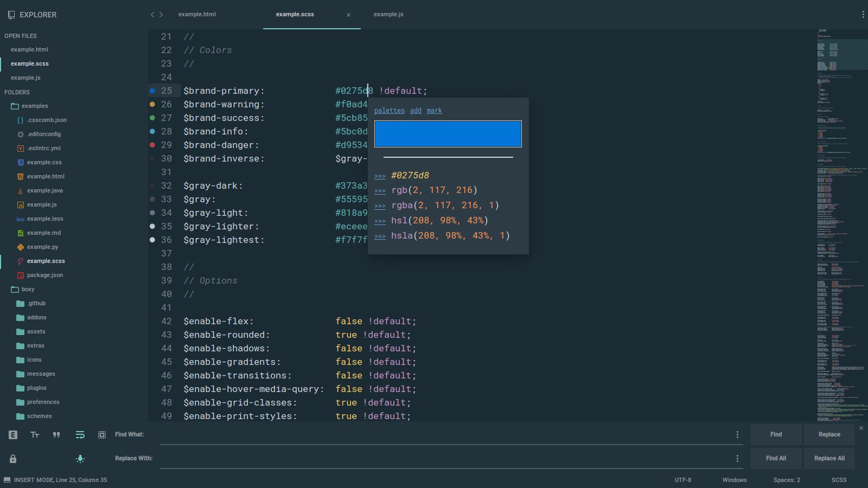Switch to the example.js tab
The width and height of the screenshot is (868, 488).
[x=388, y=15]
